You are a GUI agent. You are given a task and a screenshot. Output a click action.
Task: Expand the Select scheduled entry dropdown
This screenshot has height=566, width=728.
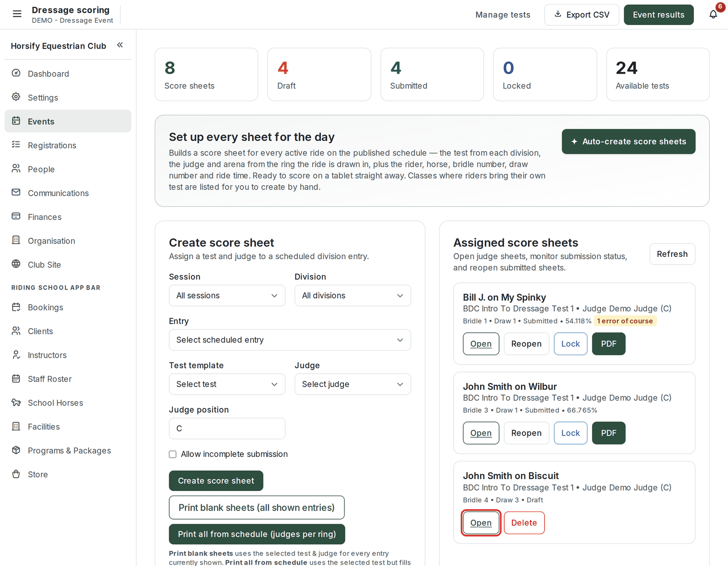coord(290,340)
